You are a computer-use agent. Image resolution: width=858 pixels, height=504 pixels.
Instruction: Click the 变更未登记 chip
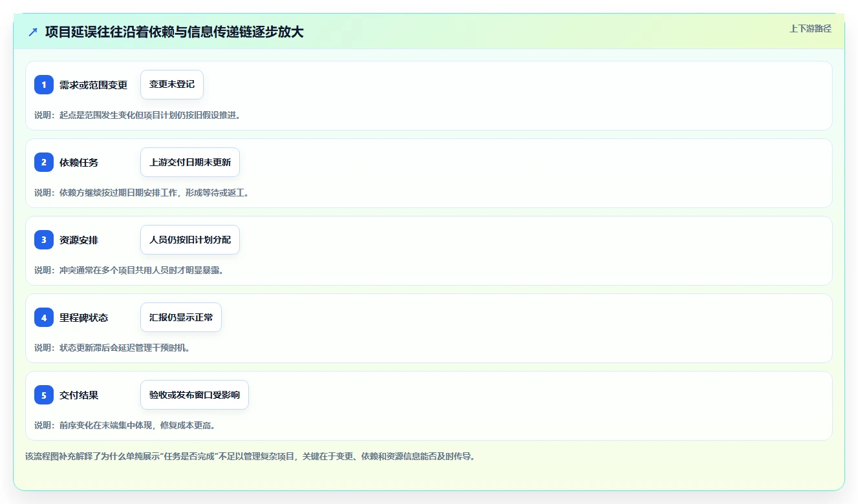click(x=172, y=85)
